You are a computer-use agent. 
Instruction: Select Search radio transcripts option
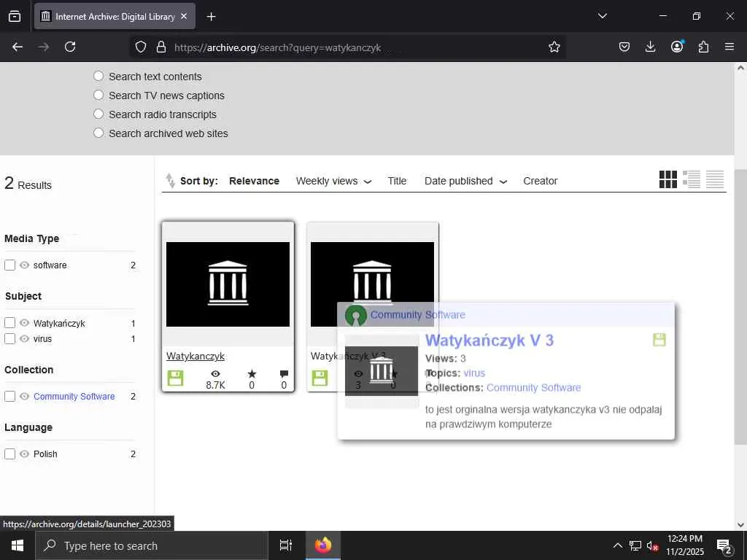[x=98, y=114]
